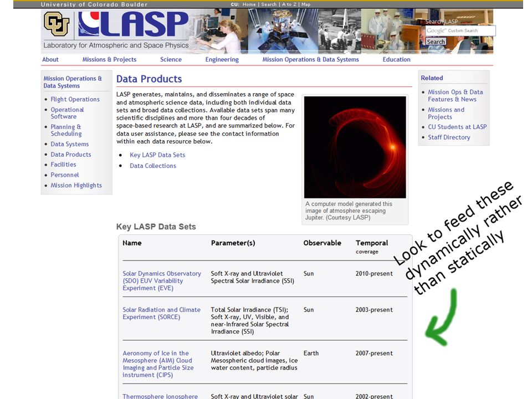Open CU Students at LASP link
The width and height of the screenshot is (532, 399).
(457, 127)
